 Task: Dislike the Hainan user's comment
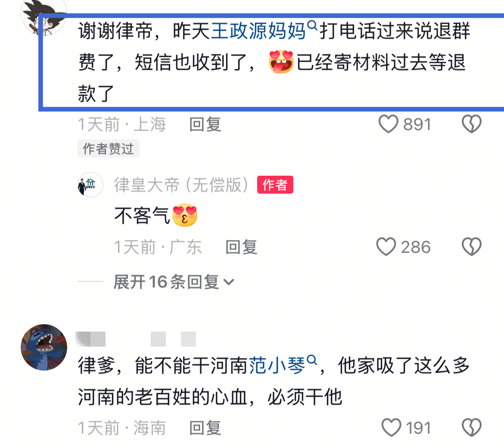click(x=472, y=427)
